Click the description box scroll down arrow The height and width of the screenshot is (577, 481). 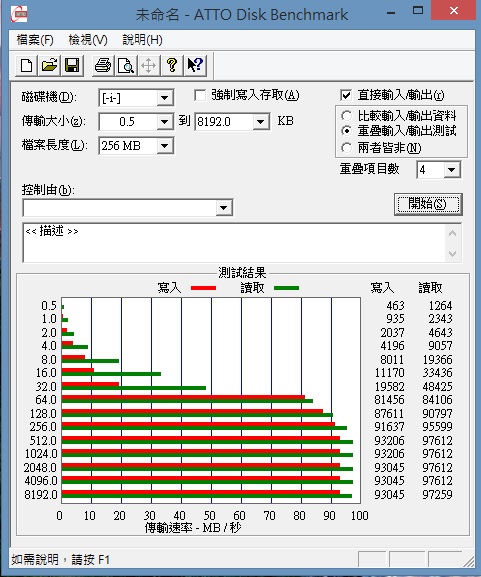453,254
